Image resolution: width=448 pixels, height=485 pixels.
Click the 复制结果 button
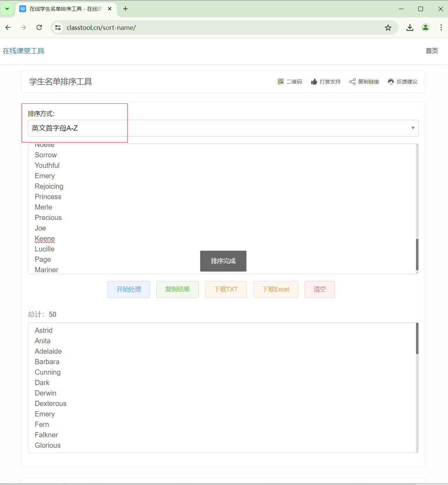[x=178, y=289]
